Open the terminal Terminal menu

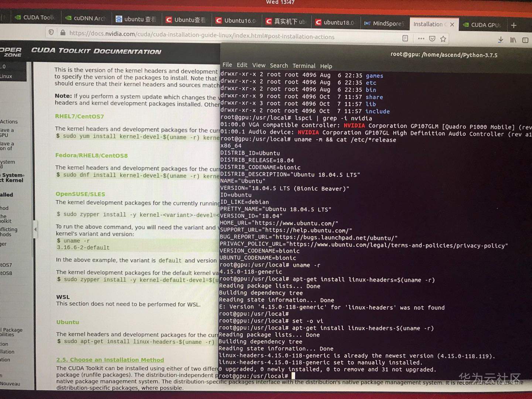[x=304, y=66]
